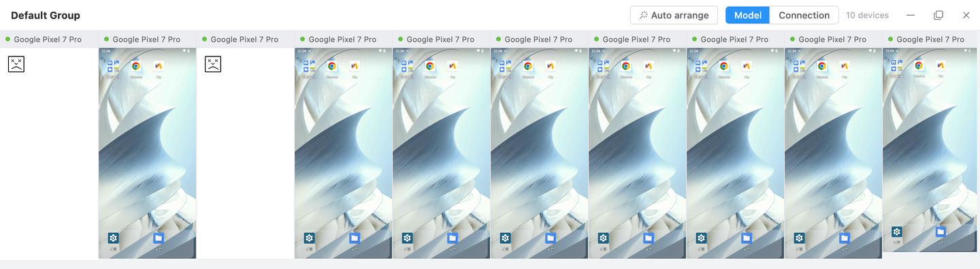
Task: Open the app folder on the tenth, smaller device
Action: pos(896,65)
